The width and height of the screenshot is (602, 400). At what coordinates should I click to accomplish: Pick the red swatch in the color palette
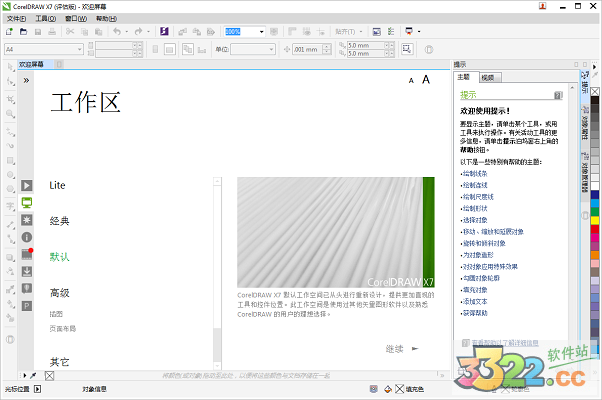click(595, 231)
